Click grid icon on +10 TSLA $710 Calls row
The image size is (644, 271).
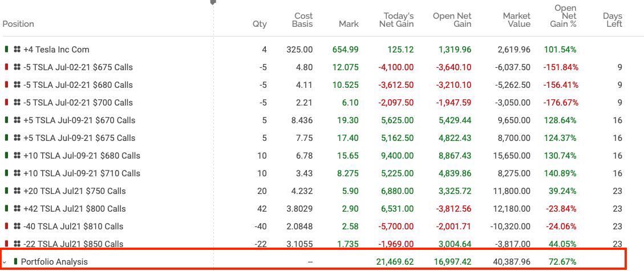click(17, 173)
